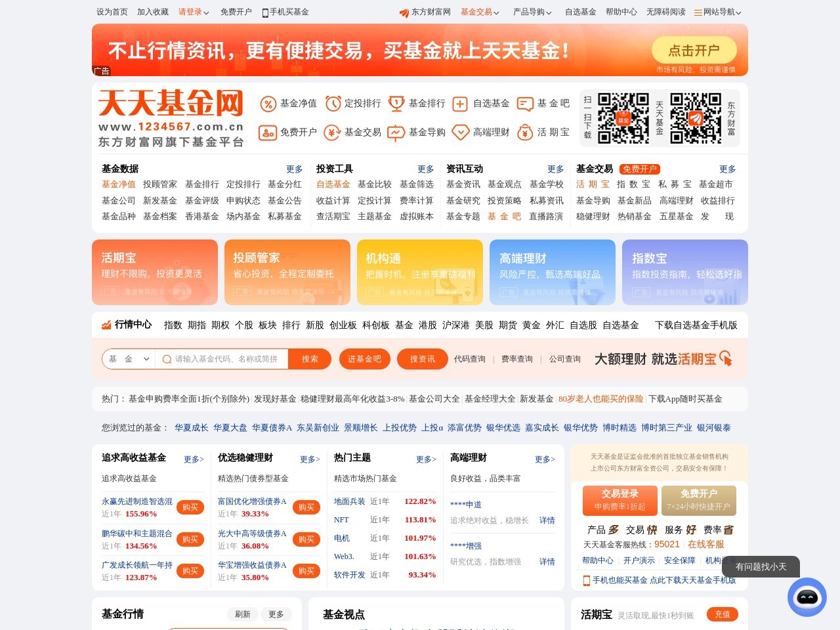
Task: Open 基金净值 via the percent icon
Action: pyautogui.click(x=268, y=104)
